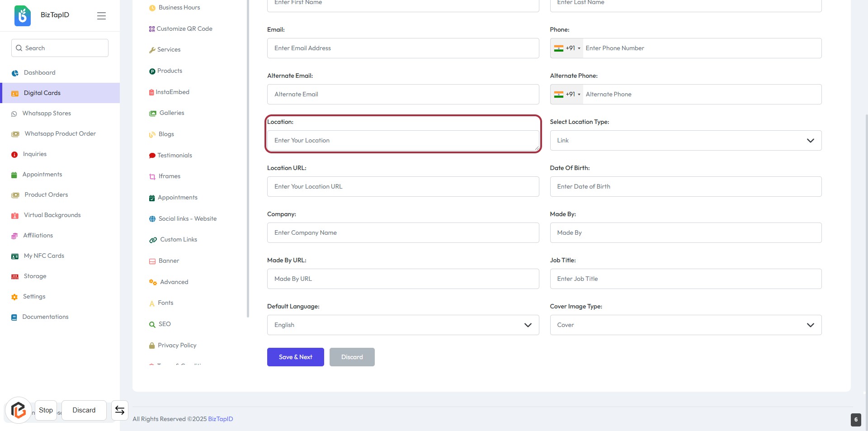Click the Customize QR Code icon
The width and height of the screenshot is (868, 431).
(x=152, y=29)
